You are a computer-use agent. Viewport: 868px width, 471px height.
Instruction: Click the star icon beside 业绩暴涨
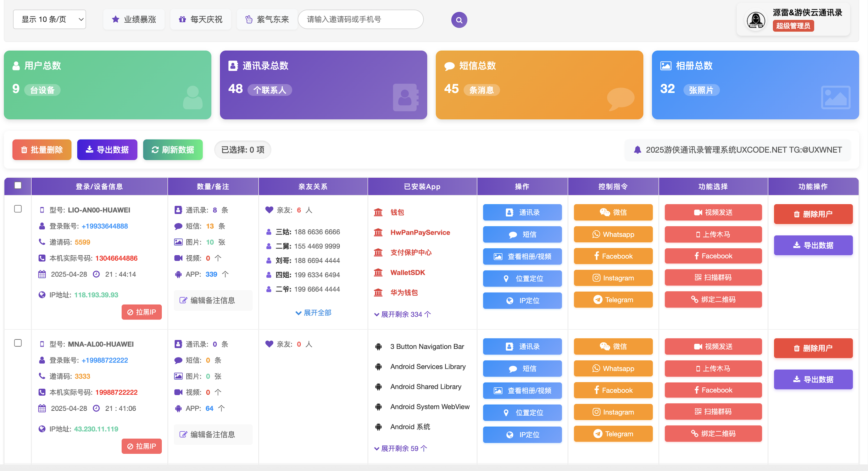point(116,19)
